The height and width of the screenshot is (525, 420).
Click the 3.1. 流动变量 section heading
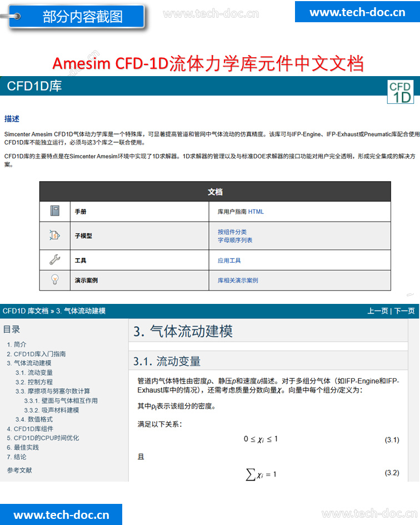point(167,361)
